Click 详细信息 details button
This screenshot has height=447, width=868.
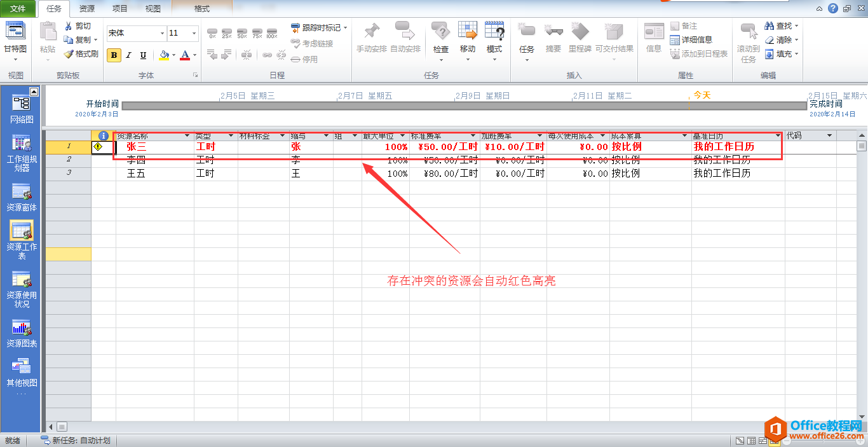pos(691,40)
